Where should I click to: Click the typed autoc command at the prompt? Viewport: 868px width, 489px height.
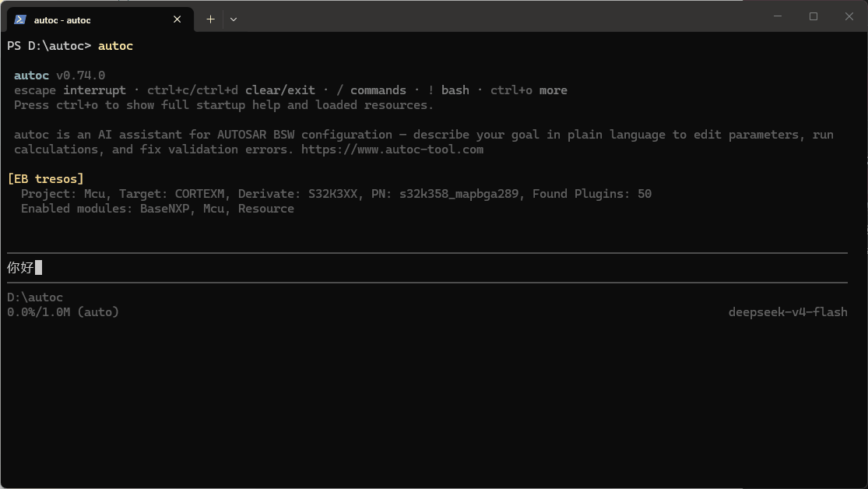point(115,46)
